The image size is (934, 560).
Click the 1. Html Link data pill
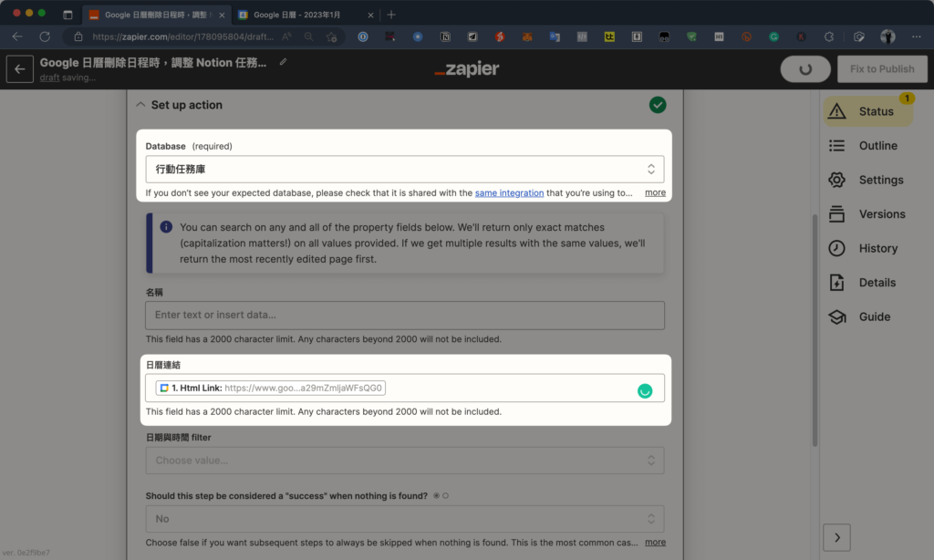coord(270,388)
